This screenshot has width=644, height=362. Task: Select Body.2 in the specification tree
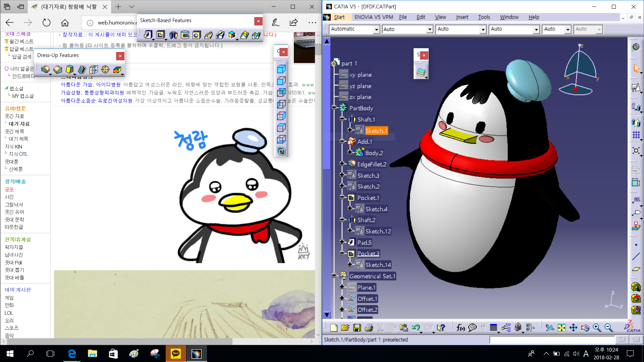coord(374,153)
